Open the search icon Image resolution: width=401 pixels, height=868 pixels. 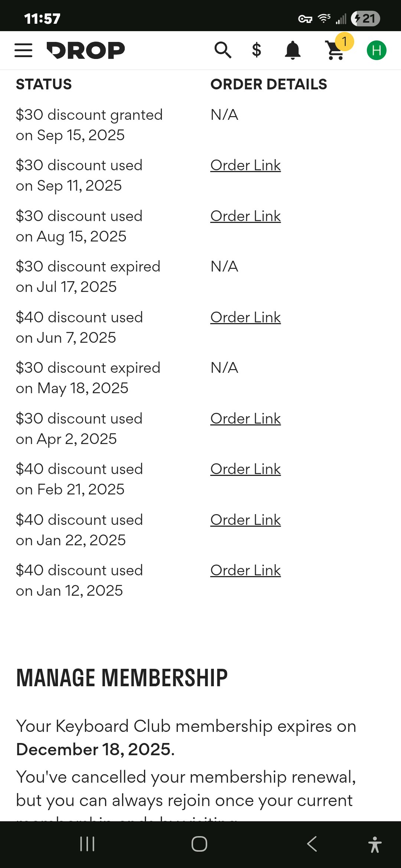click(x=223, y=50)
